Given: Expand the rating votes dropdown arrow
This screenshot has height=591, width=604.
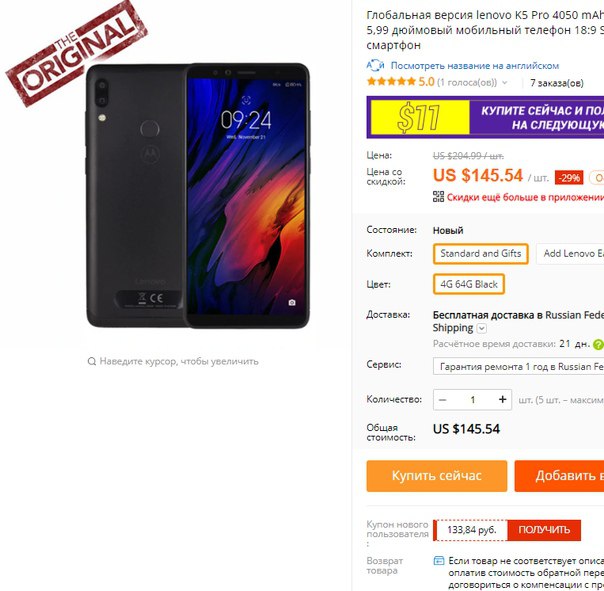Looking at the screenshot, I should click(505, 82).
